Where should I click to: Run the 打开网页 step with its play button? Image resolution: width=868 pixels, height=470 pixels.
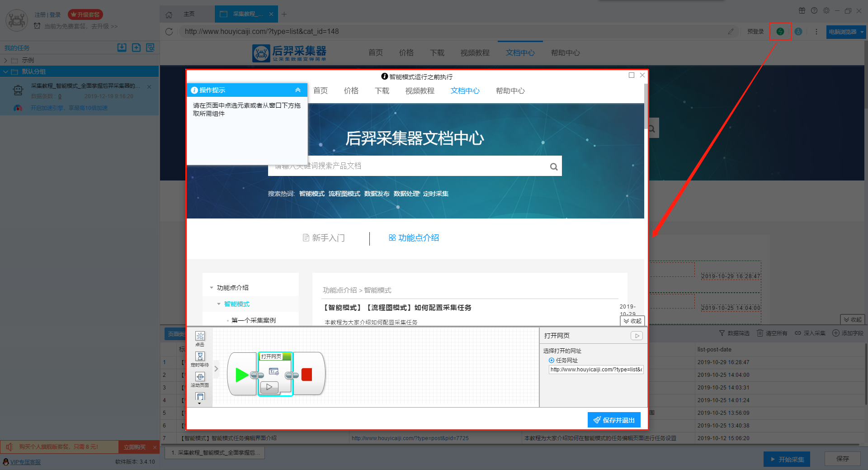[269, 387]
